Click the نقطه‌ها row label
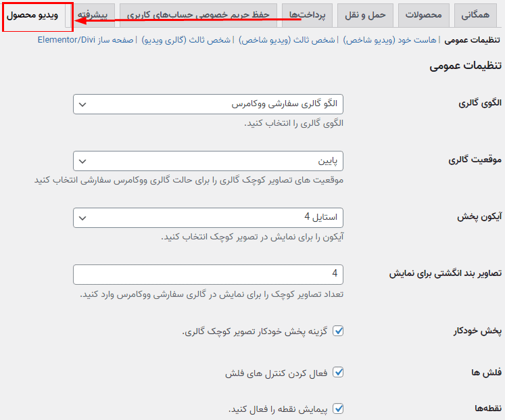Image resolution: width=505 pixels, height=420 pixels. tap(488, 409)
